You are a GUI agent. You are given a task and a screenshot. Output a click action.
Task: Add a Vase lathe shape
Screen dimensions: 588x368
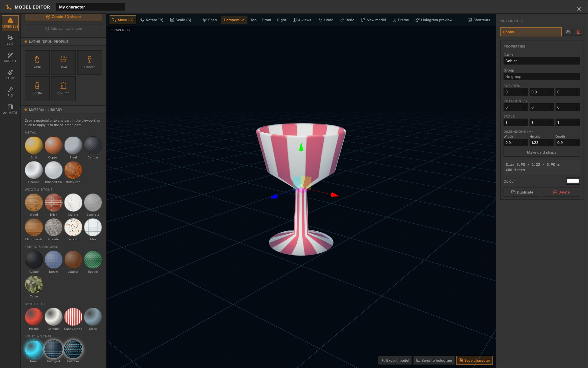click(x=37, y=63)
